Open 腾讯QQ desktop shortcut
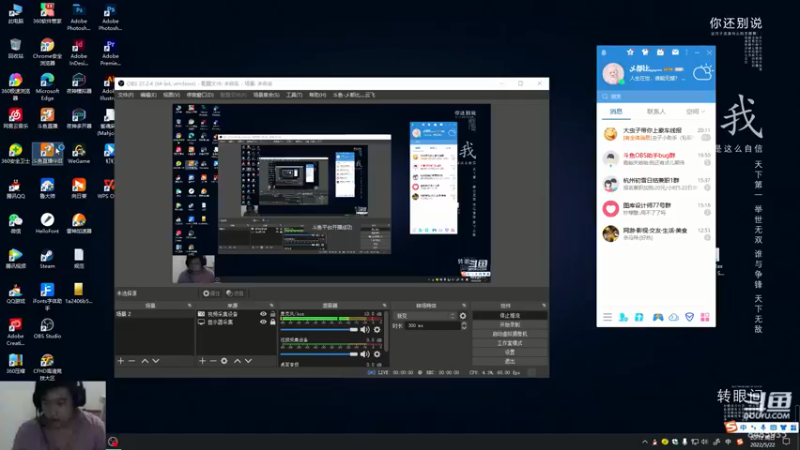The height and width of the screenshot is (450, 800). (x=15, y=189)
